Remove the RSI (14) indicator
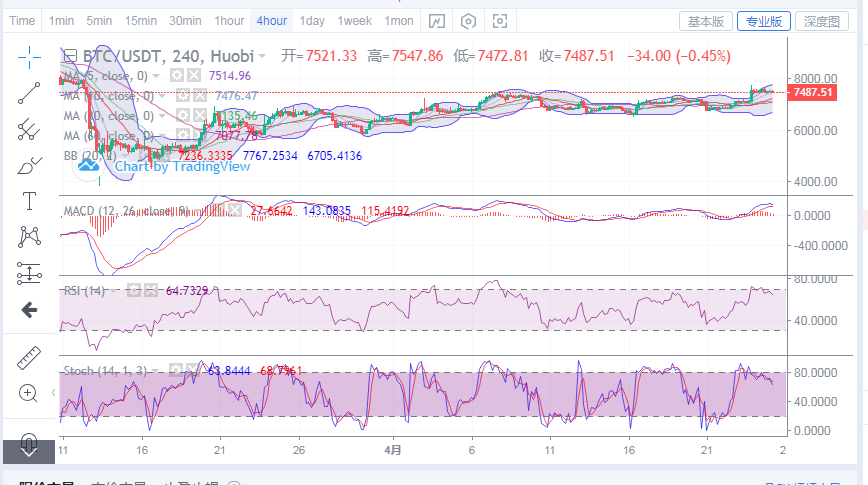The width and height of the screenshot is (868, 485). (152, 290)
